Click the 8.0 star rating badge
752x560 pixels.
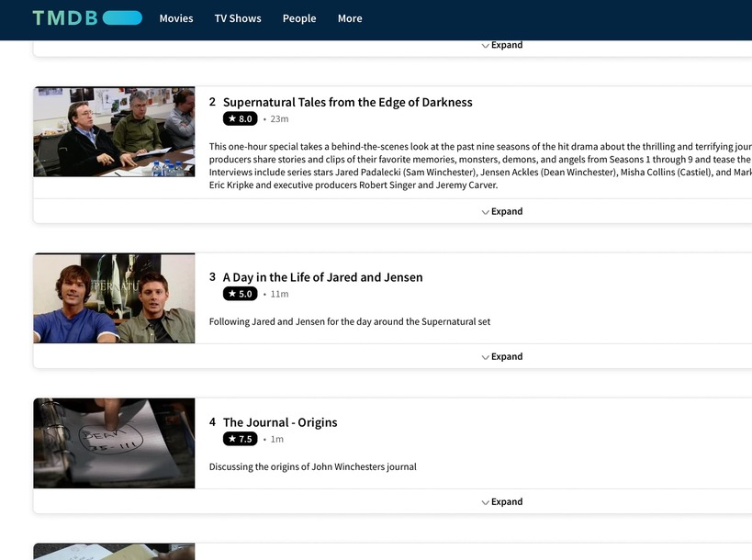tap(241, 118)
